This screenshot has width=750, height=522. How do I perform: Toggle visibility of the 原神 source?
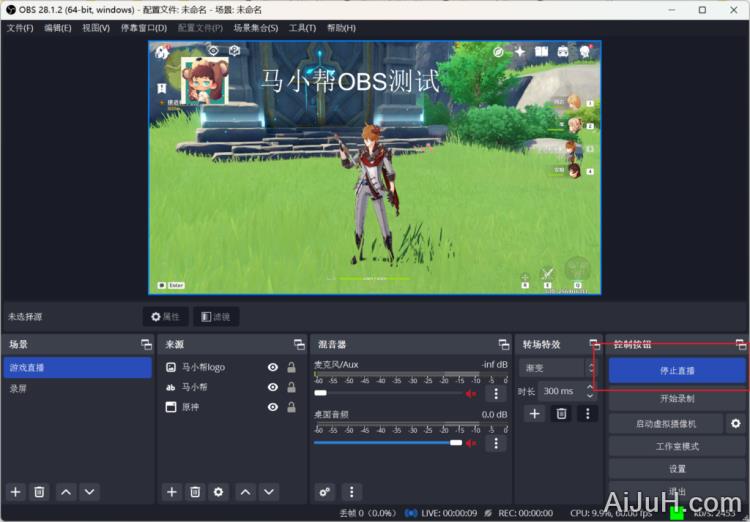272,407
